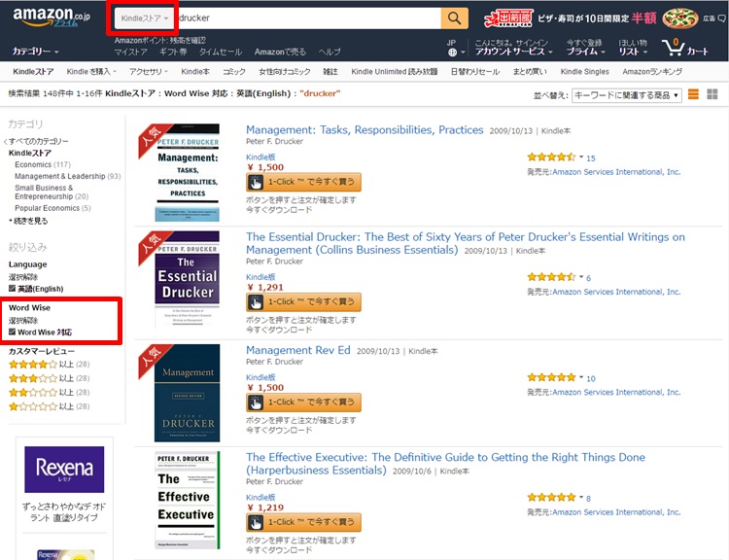Screen dimensions: 729x560
Task: Select Popular Economics (5) category
Action: (x=53, y=208)
